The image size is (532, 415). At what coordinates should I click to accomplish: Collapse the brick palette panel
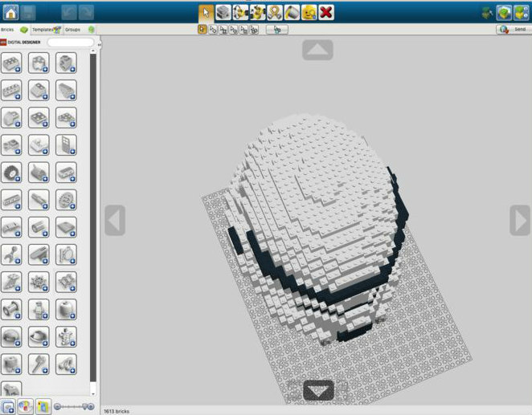click(x=99, y=44)
